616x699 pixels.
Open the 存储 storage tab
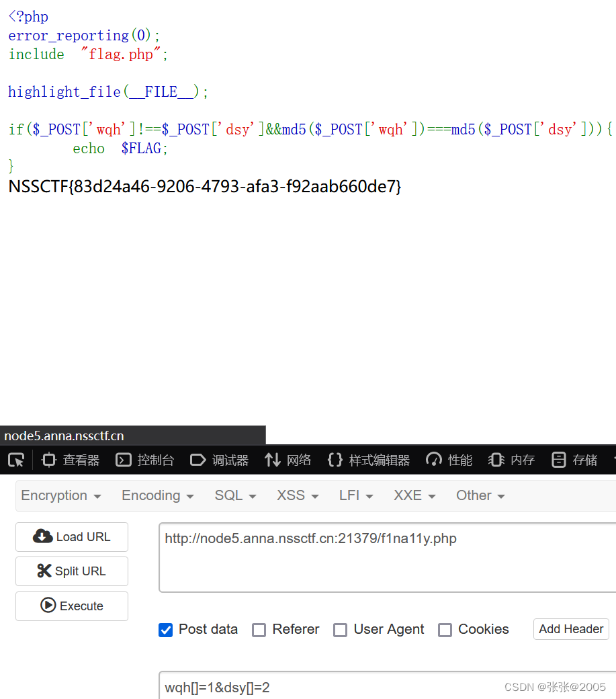(x=574, y=460)
